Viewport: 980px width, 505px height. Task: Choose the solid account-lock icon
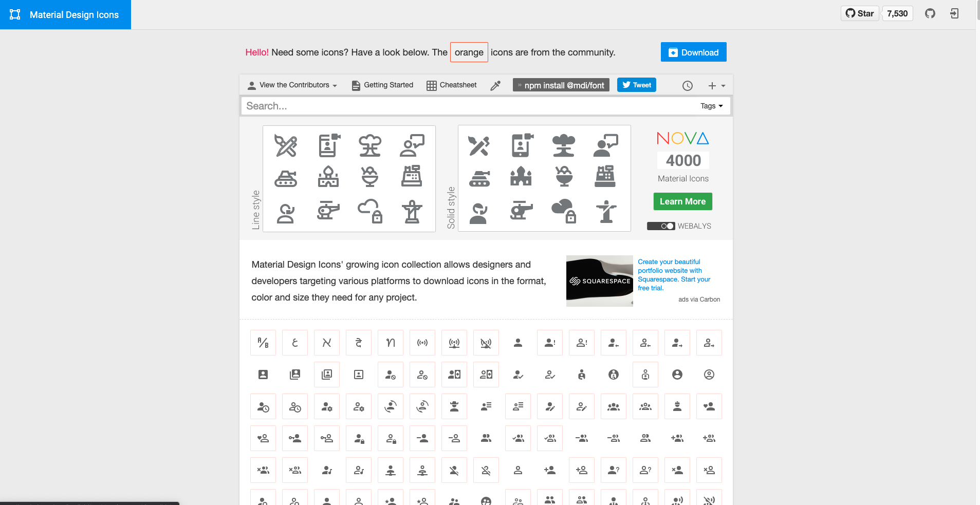pos(359,438)
